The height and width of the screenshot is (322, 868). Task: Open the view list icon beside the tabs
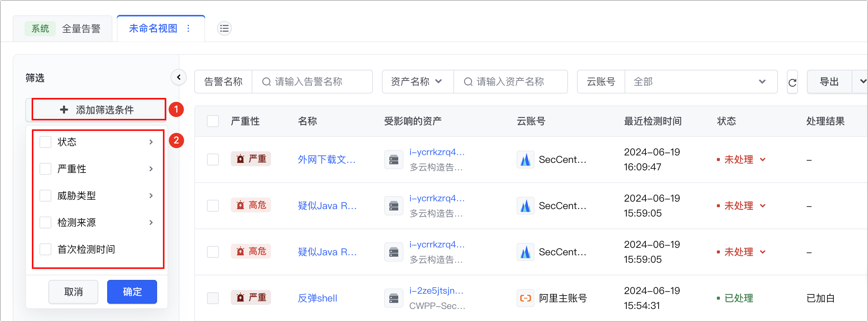224,28
